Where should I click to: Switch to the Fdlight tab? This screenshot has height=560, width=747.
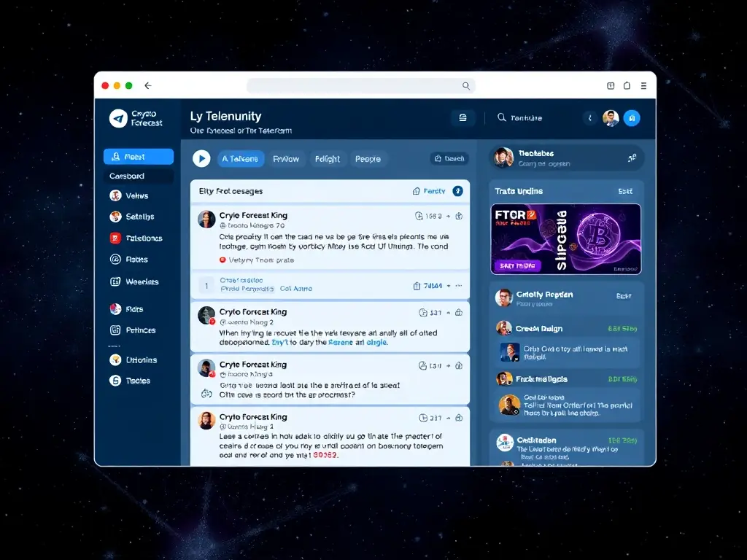point(328,159)
